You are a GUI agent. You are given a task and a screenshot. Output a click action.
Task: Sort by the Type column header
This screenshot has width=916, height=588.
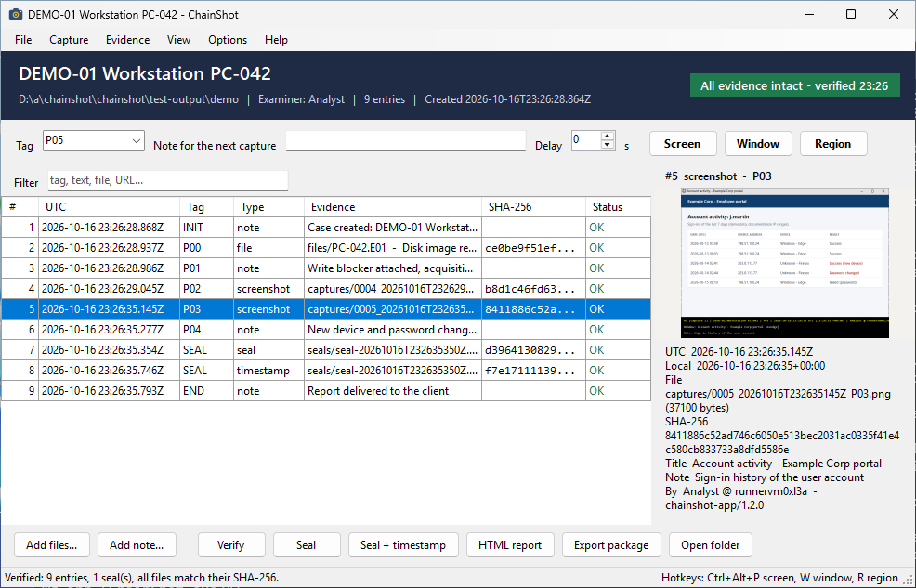[268, 207]
